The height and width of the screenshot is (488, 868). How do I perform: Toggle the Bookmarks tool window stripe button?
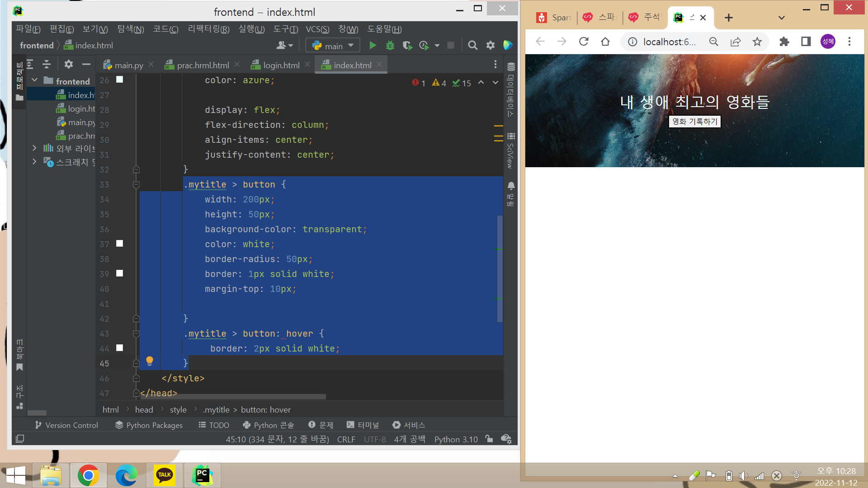pos(19,355)
